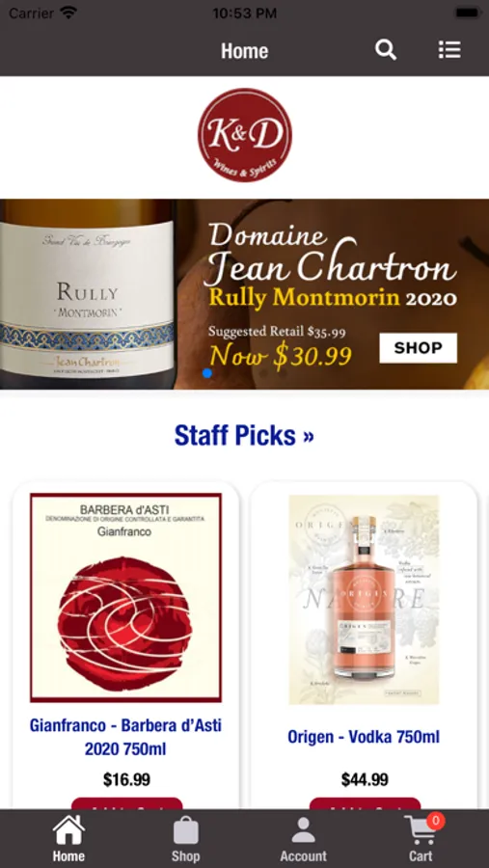Expand the Staff Picks section link
The width and height of the screenshot is (489, 868).
point(244,436)
